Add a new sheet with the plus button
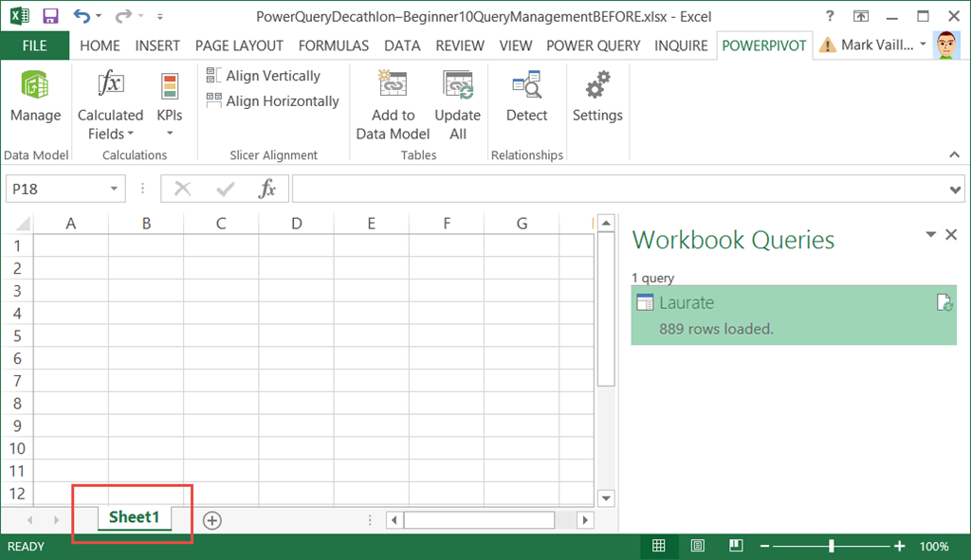This screenshot has width=971, height=560. click(x=212, y=519)
